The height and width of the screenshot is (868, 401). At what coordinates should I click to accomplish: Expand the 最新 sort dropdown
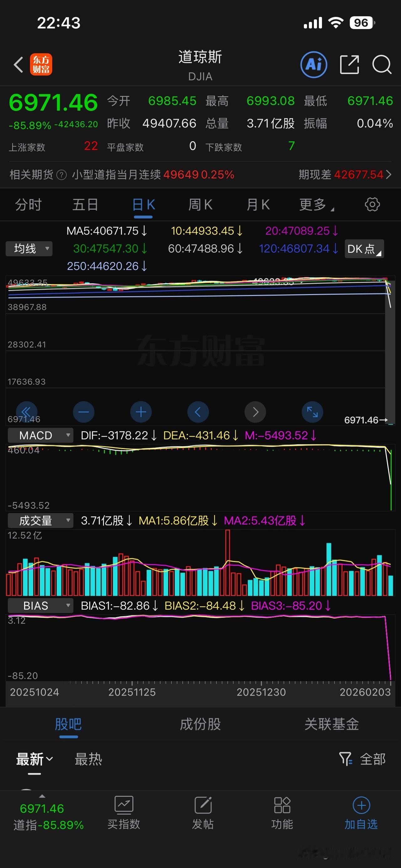tap(34, 759)
